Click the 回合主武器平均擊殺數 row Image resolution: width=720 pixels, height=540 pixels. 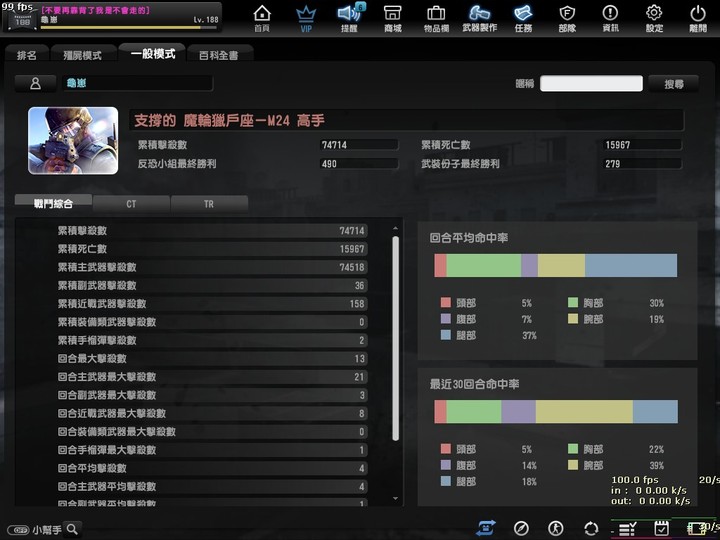tap(211, 487)
